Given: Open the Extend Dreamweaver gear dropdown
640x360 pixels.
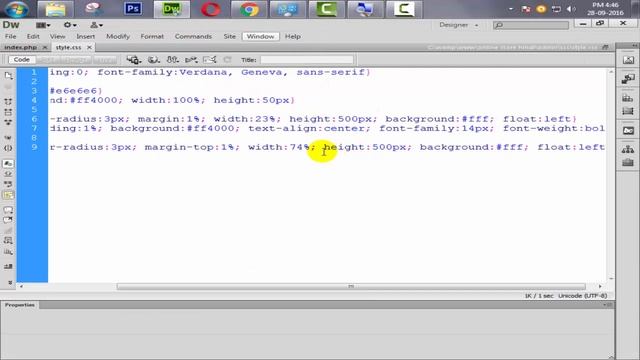Looking at the screenshot, I should point(70,25).
